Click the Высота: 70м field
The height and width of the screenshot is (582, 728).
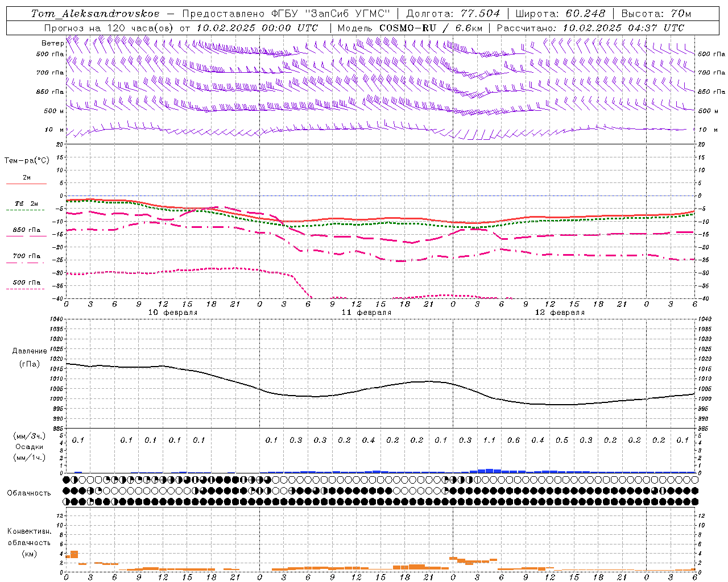pyautogui.click(x=656, y=14)
